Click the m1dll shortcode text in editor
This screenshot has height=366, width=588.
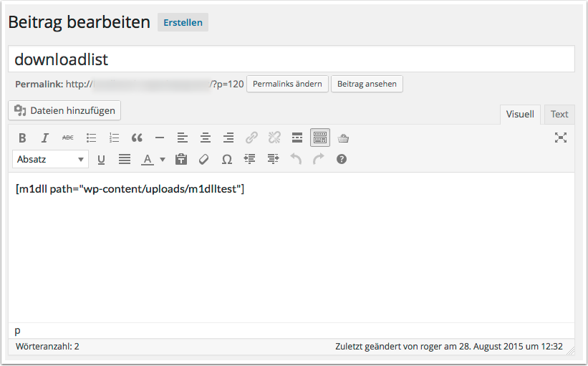(x=130, y=189)
